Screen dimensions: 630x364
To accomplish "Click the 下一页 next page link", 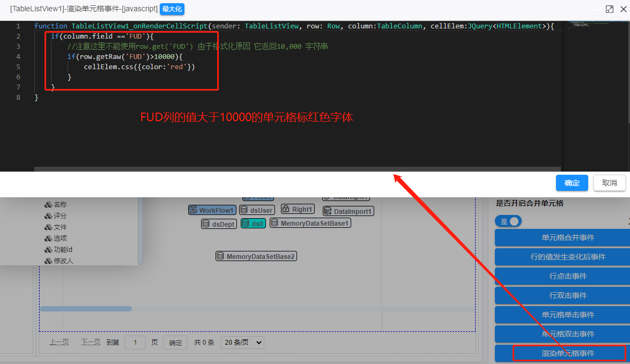I will [x=91, y=343].
